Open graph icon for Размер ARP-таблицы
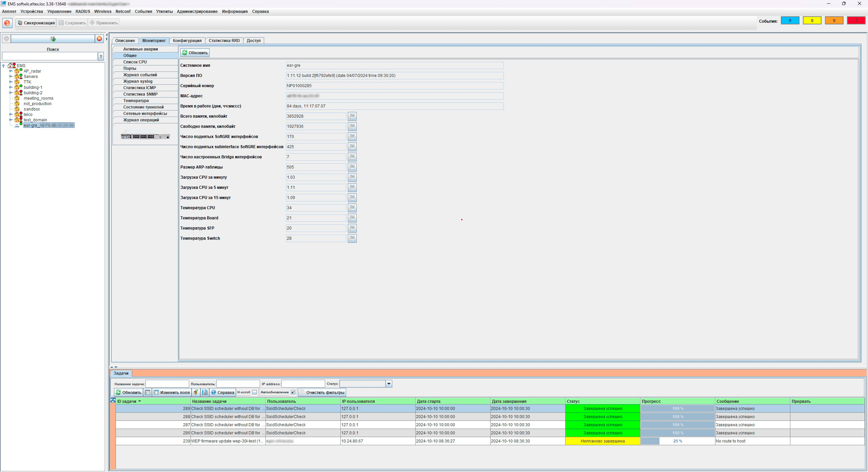Viewport: 868px width, 472px height. coord(352,167)
